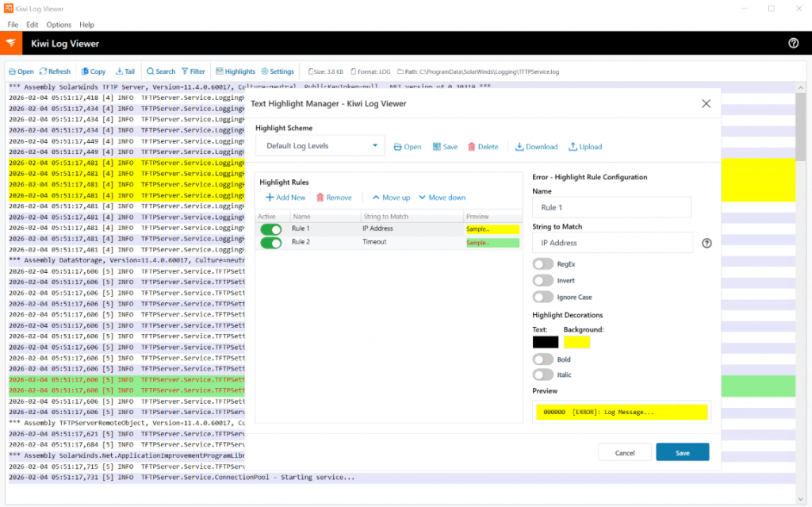The width and height of the screenshot is (812, 507).
Task: Turn on Bold decoration
Action: click(542, 359)
